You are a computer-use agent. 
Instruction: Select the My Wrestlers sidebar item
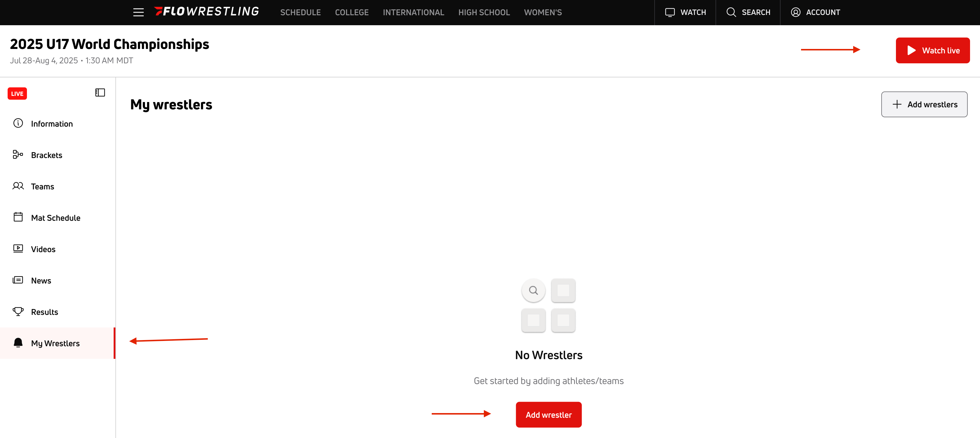pos(57,343)
